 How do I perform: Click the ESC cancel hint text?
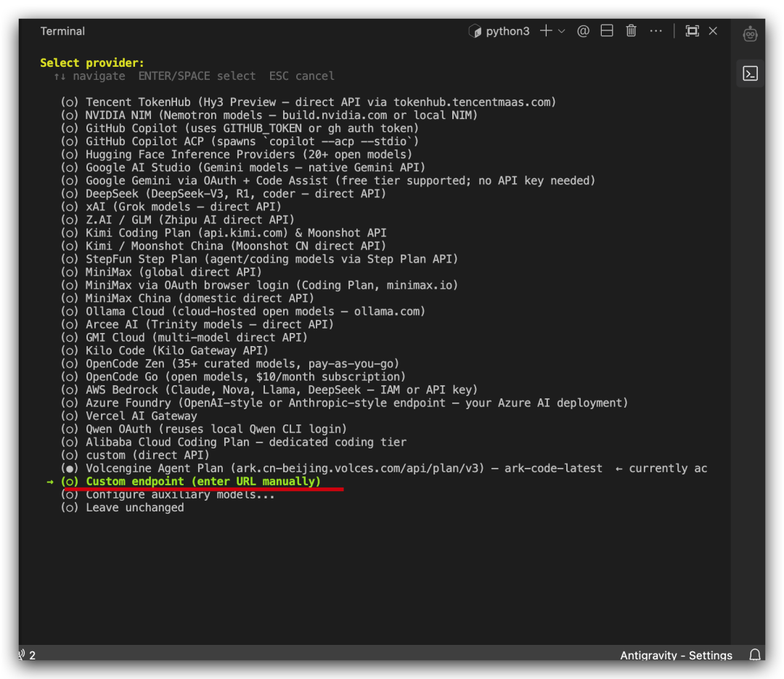(x=302, y=76)
